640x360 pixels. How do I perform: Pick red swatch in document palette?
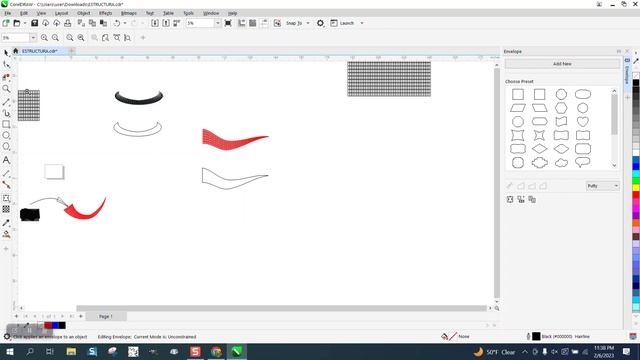point(48,325)
